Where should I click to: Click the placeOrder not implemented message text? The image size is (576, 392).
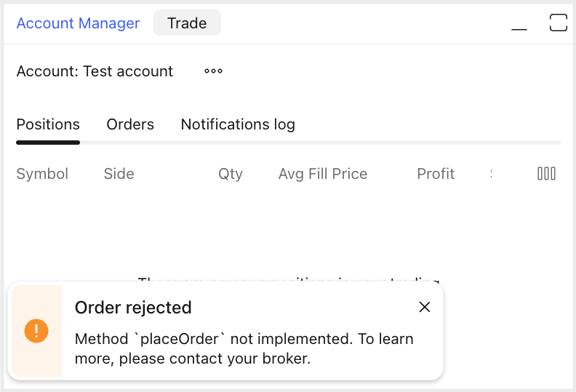pos(244,348)
